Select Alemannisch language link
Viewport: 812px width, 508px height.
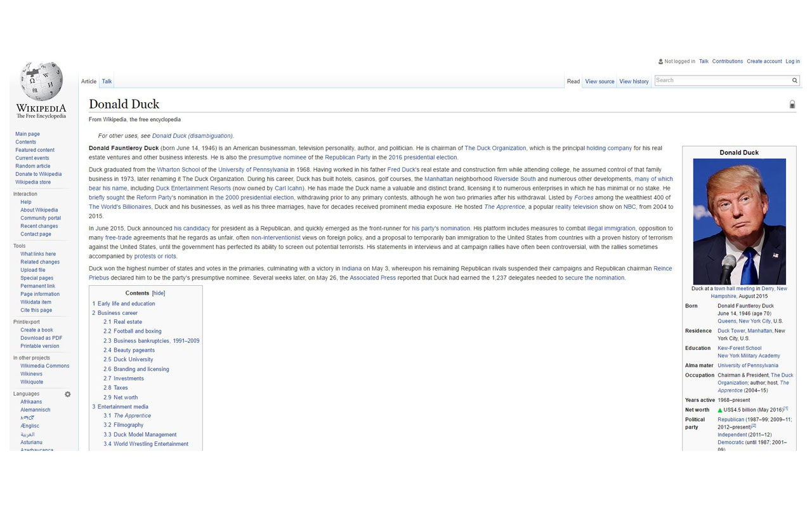pyautogui.click(x=36, y=410)
